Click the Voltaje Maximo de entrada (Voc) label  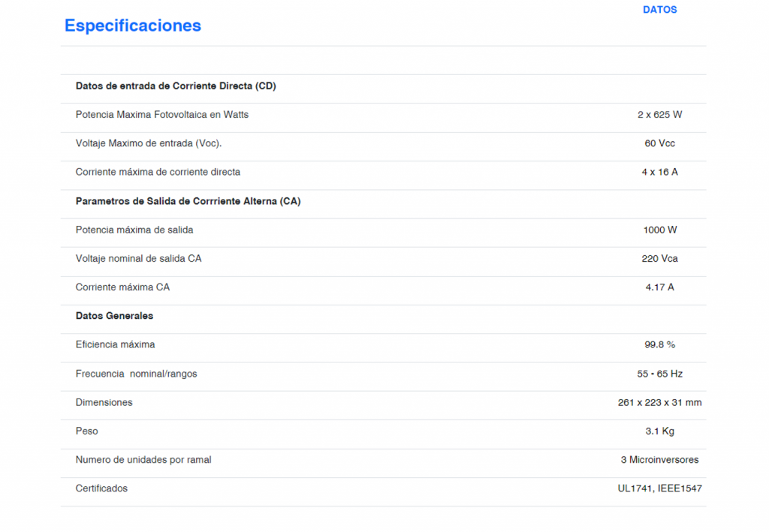click(149, 143)
